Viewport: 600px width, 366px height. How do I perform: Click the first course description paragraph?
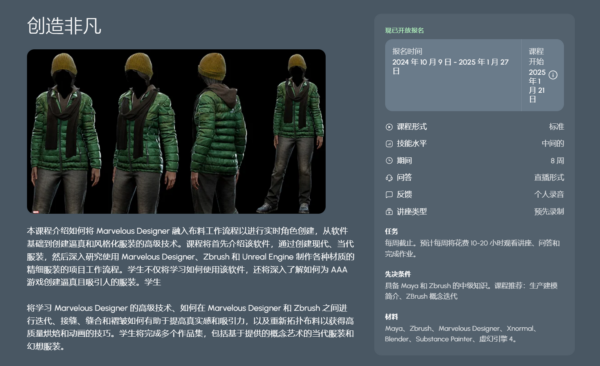click(x=190, y=257)
